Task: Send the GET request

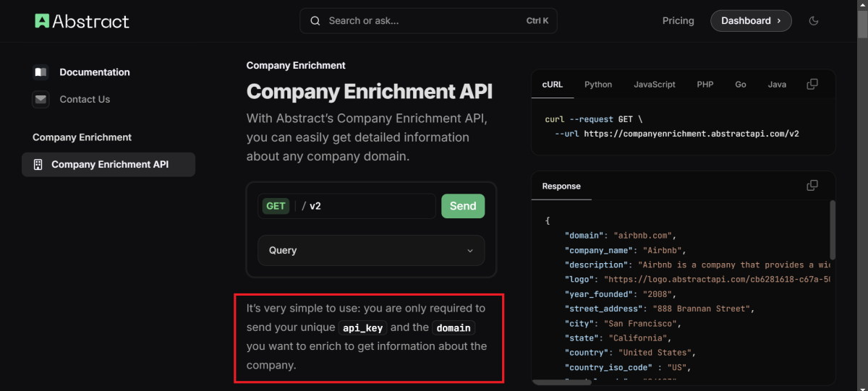Action: click(x=463, y=206)
